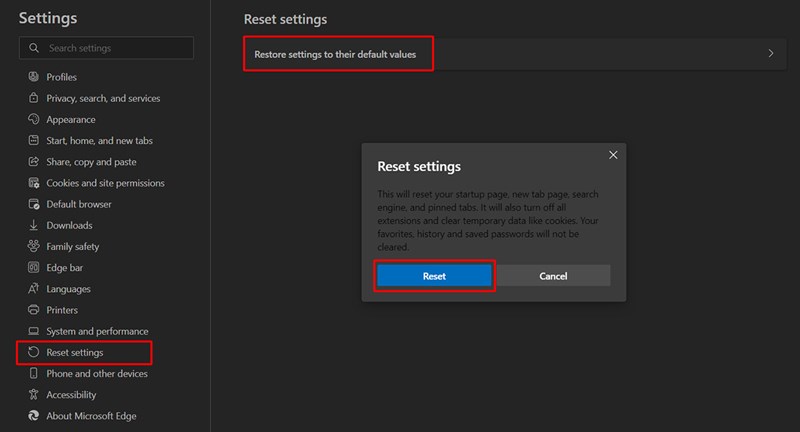Open Privacy, search, and services
The image size is (800, 432).
(103, 98)
